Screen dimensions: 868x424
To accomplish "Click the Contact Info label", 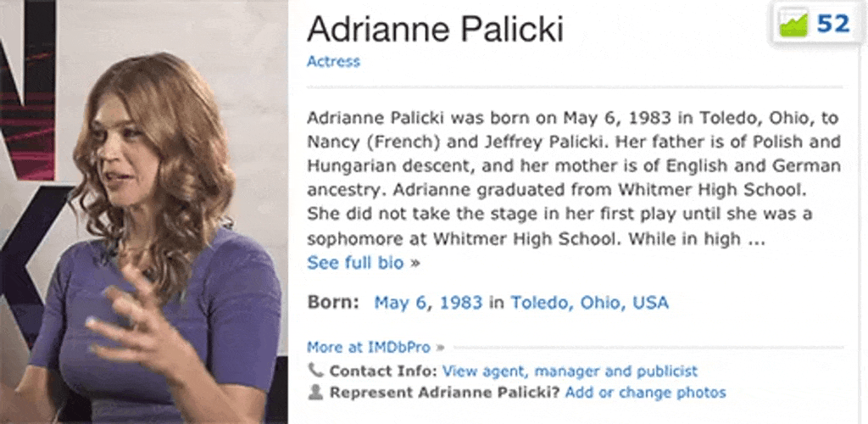I will click(x=383, y=371).
